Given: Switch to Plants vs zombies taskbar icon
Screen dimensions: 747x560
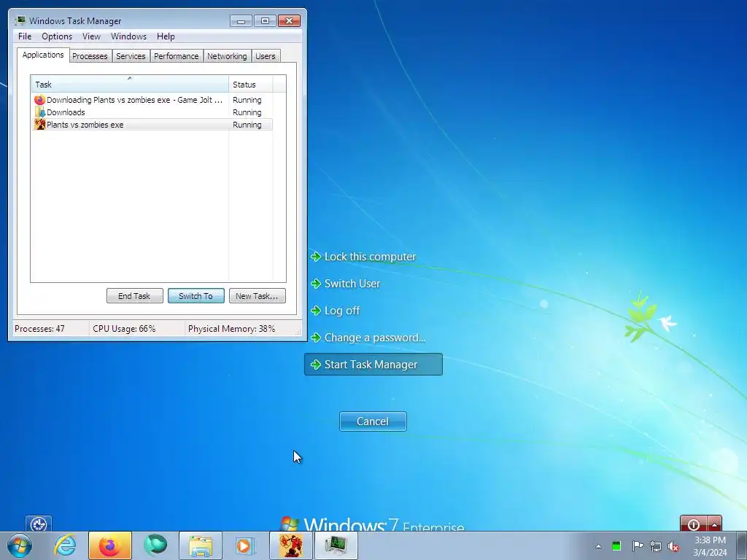Looking at the screenshot, I should tap(291, 545).
